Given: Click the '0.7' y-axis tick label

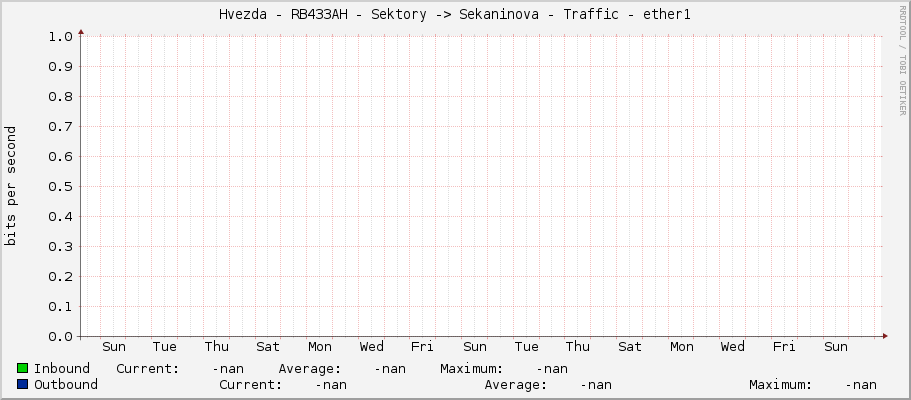Looking at the screenshot, I should coord(60,127).
